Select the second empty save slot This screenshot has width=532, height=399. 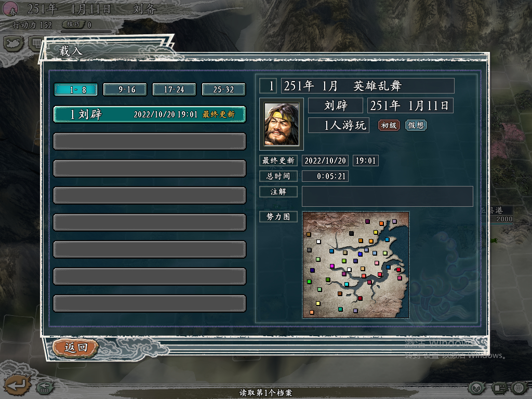tap(150, 169)
